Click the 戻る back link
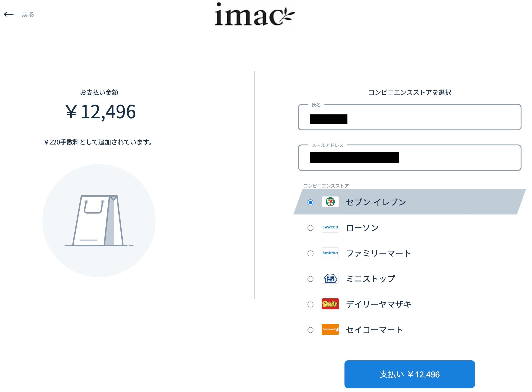Viewport: 532px width, 392px height. pyautogui.click(x=28, y=15)
